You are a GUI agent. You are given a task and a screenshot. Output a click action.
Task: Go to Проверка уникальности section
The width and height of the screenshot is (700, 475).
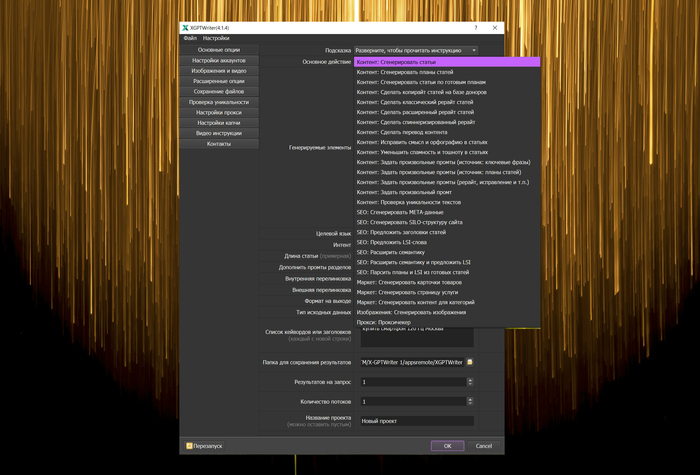tap(218, 102)
